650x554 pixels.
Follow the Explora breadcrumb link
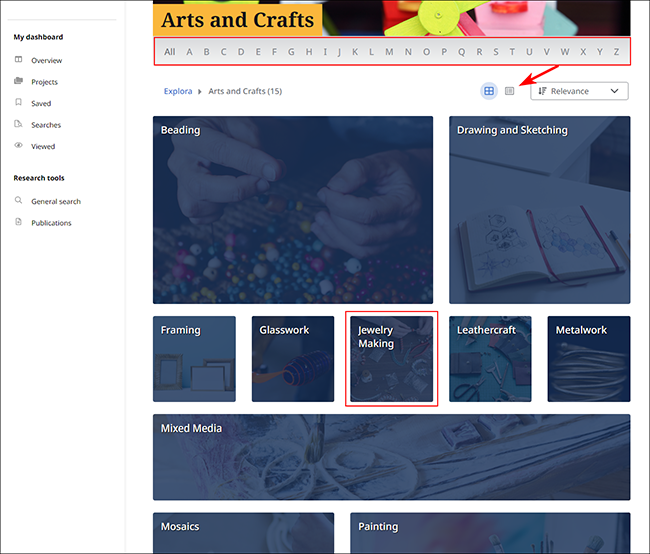click(x=178, y=91)
